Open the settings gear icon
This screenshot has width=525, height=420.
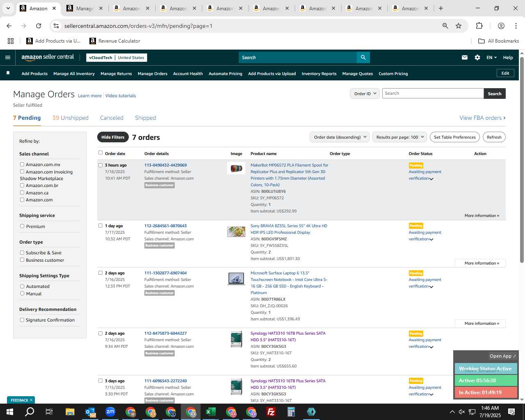click(x=477, y=57)
